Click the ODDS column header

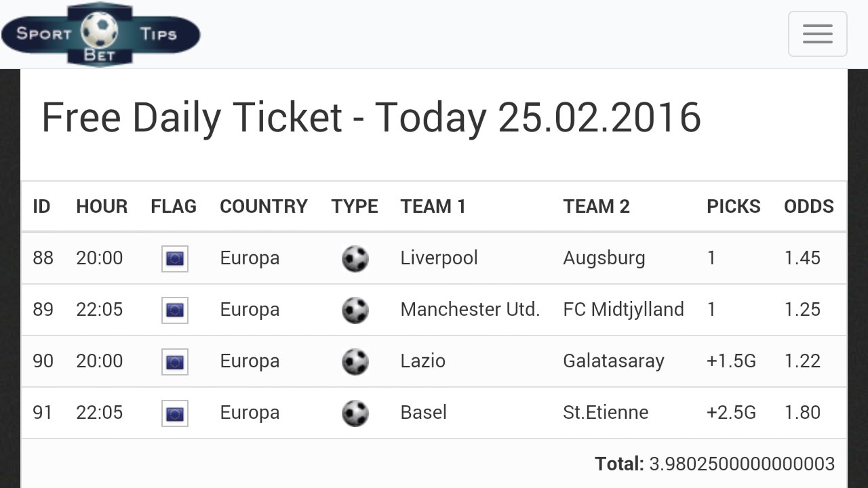(x=808, y=206)
